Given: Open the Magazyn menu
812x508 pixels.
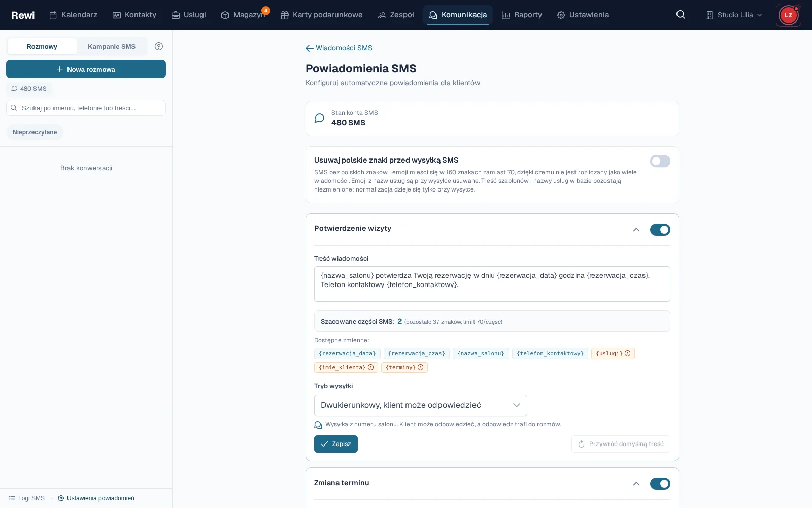Looking at the screenshot, I should (x=243, y=15).
